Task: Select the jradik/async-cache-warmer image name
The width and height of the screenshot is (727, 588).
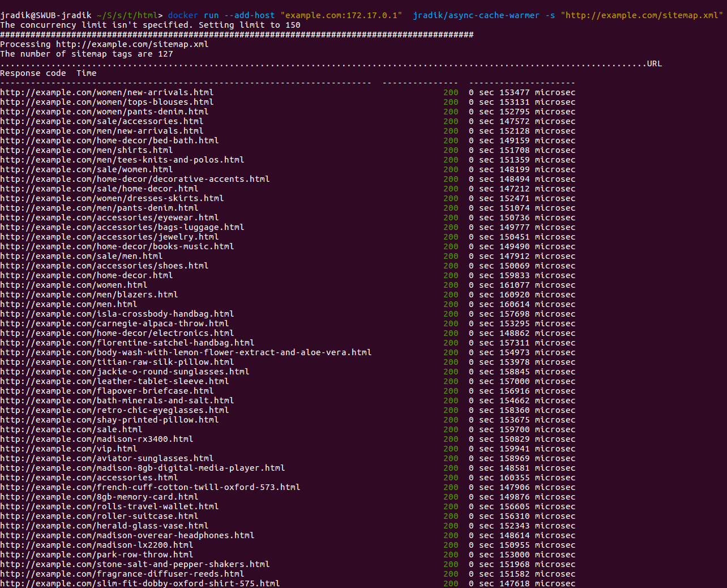Action: [476, 15]
